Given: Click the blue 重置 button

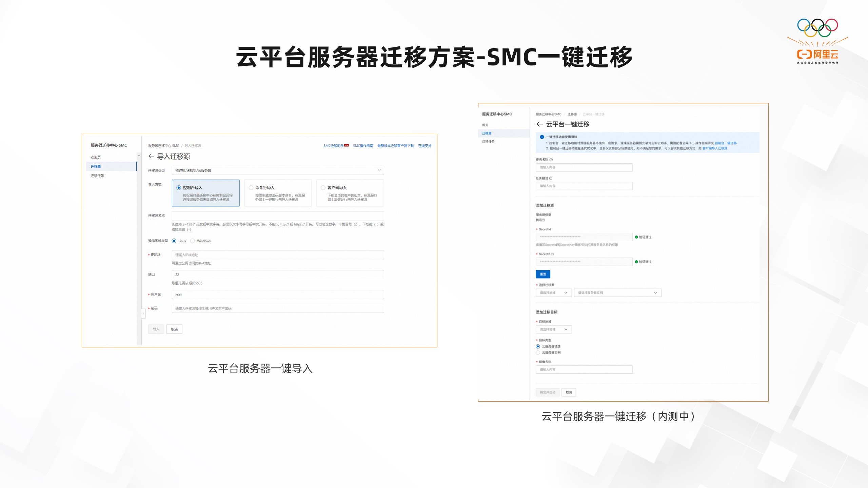Looking at the screenshot, I should click(x=543, y=274).
